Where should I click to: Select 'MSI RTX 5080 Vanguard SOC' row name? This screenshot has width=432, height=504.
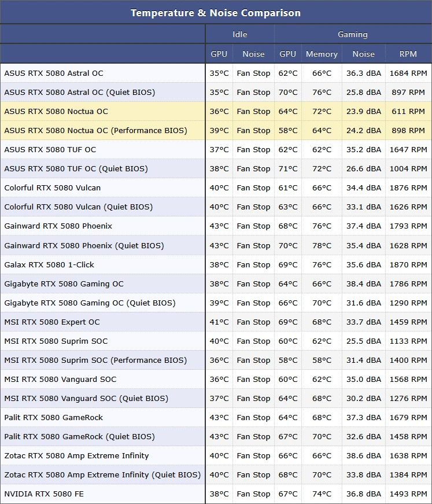tap(60, 379)
